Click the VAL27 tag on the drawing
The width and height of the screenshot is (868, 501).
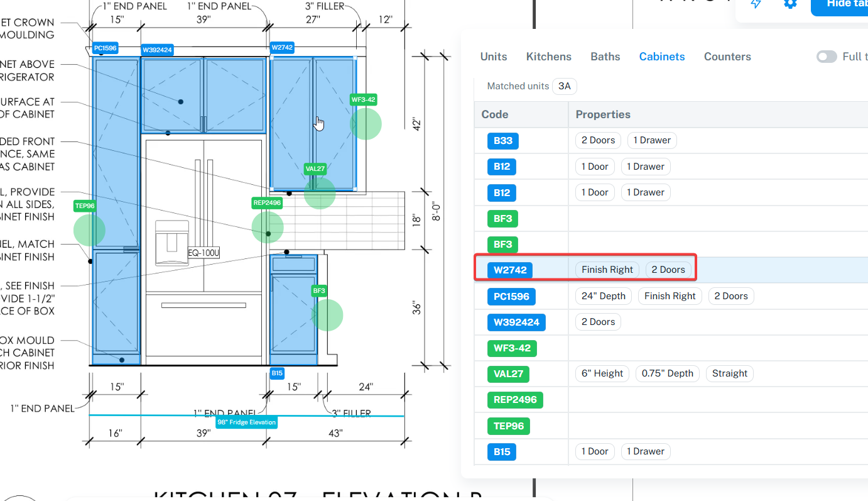point(315,168)
